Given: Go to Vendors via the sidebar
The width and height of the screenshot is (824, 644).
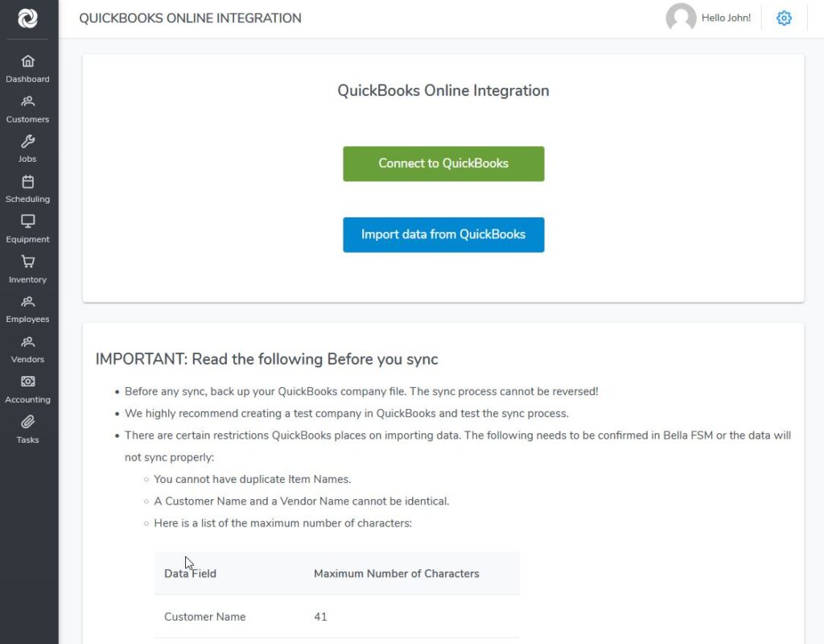Looking at the screenshot, I should [x=27, y=348].
